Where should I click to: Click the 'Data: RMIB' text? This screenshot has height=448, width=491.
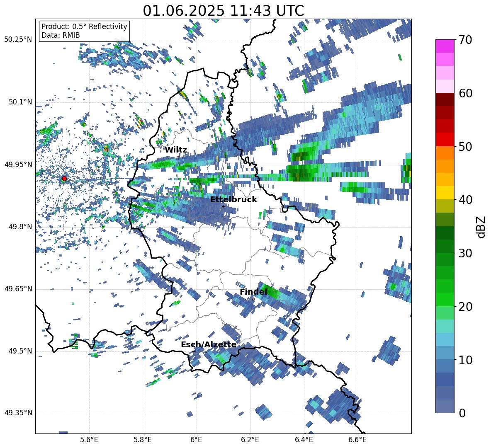[x=61, y=35]
